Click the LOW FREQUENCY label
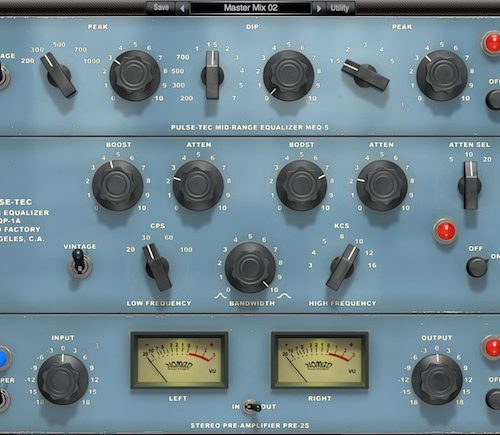 click(x=159, y=303)
